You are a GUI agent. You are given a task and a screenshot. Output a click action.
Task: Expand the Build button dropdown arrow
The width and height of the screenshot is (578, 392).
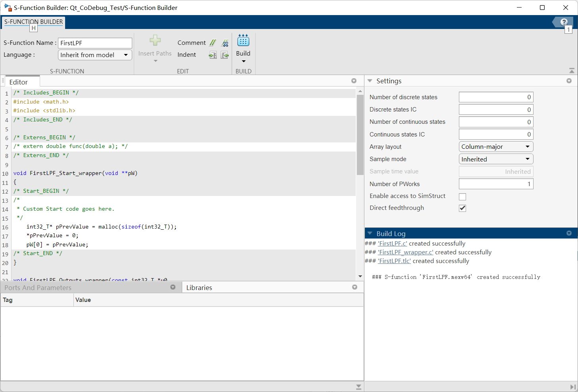[243, 61]
